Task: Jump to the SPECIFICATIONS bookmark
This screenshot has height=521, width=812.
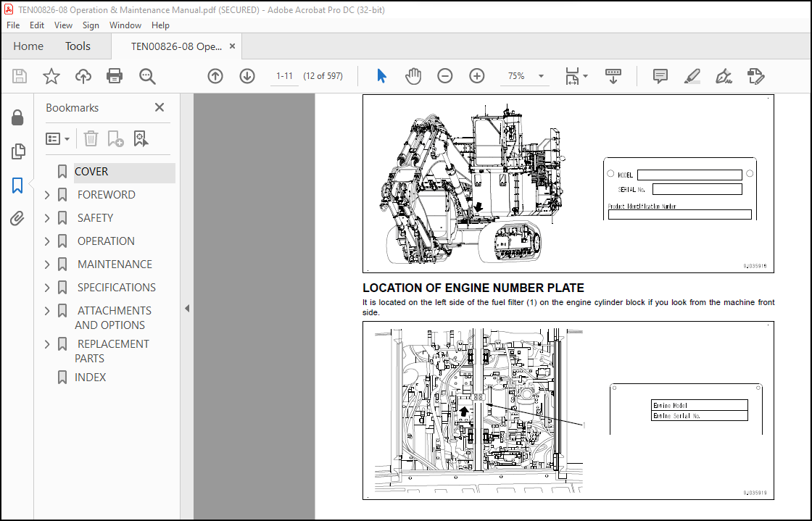Action: [117, 288]
